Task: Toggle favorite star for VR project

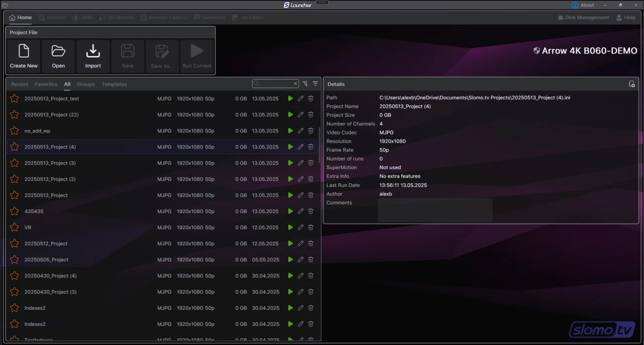Action: click(15, 228)
